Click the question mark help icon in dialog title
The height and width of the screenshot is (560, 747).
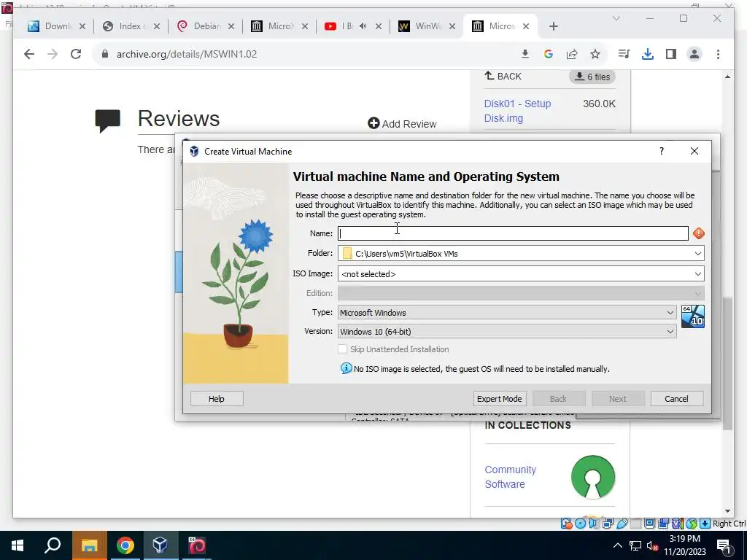coord(661,151)
